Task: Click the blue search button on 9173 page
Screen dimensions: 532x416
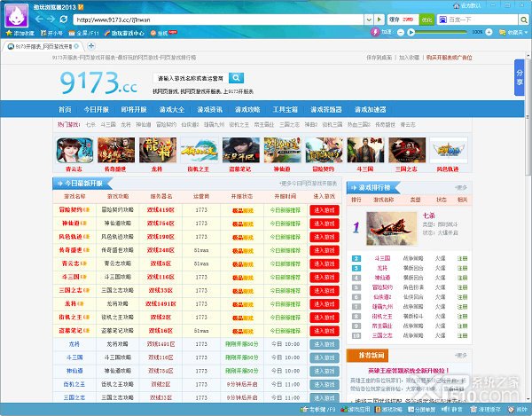Action: 236,78
